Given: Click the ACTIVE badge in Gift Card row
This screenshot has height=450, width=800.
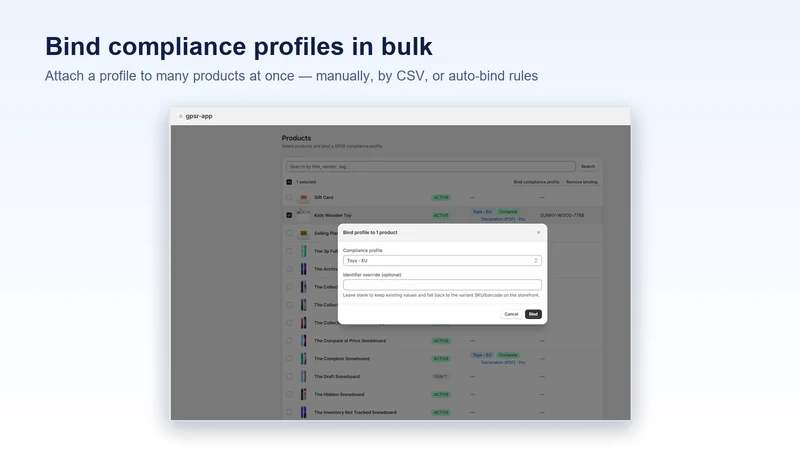Looking at the screenshot, I should pos(441,197).
